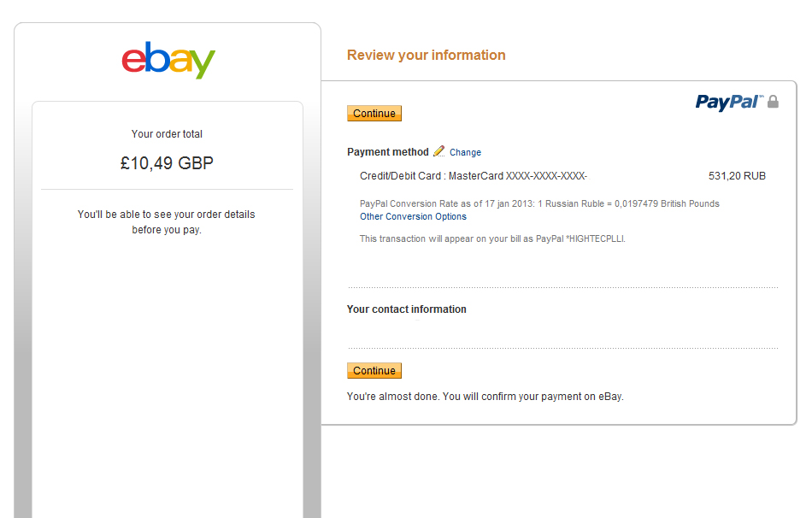Image resolution: width=812 pixels, height=518 pixels.
Task: Click the divider line under the order total
Action: click(167, 189)
